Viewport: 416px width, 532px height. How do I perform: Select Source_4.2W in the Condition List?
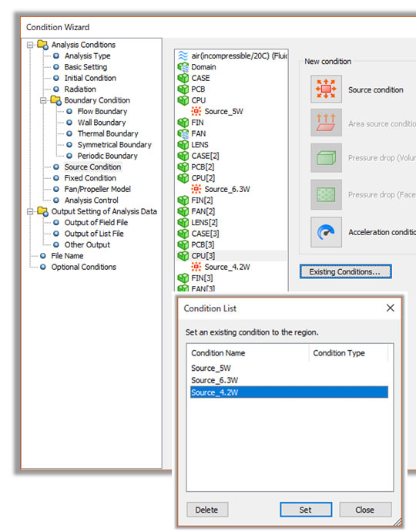coord(289,392)
